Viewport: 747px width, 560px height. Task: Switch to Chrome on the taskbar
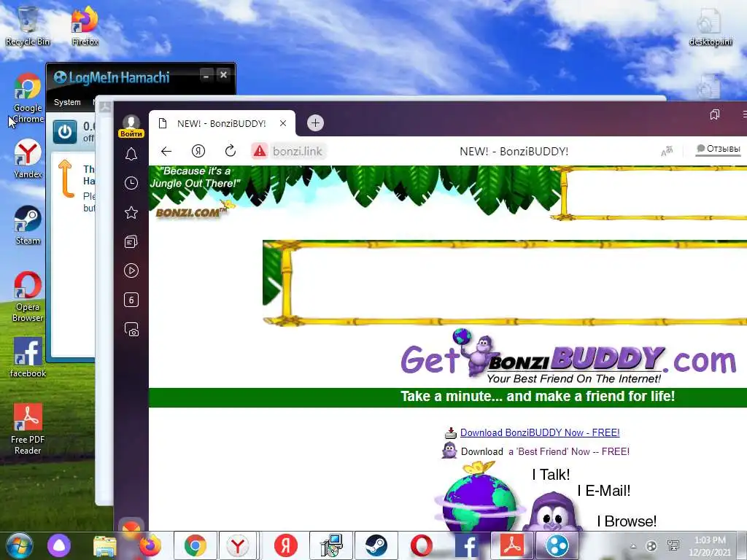tap(196, 545)
